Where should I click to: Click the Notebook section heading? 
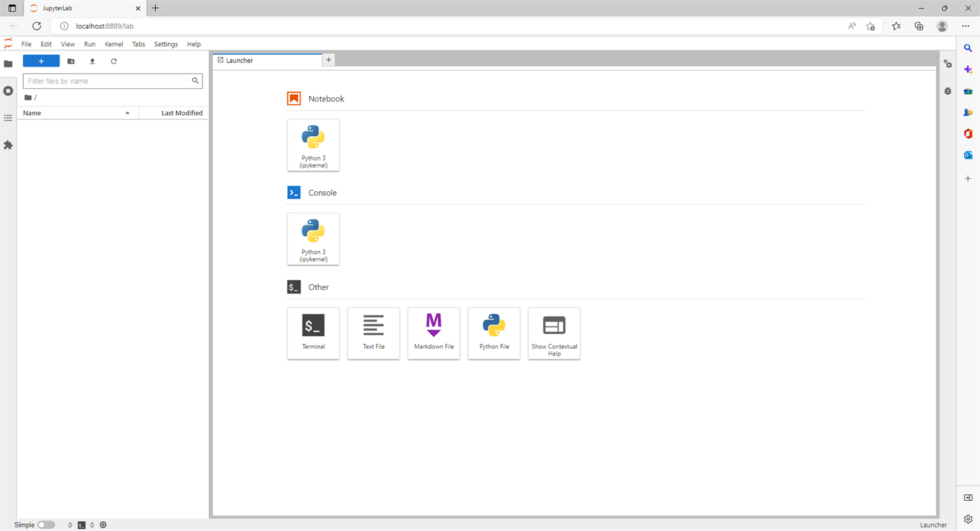tap(326, 99)
